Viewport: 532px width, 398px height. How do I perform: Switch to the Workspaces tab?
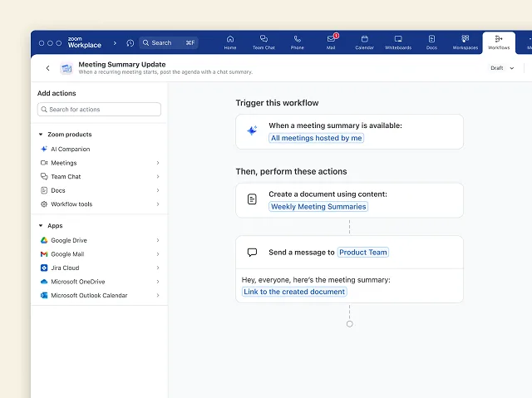(465, 42)
